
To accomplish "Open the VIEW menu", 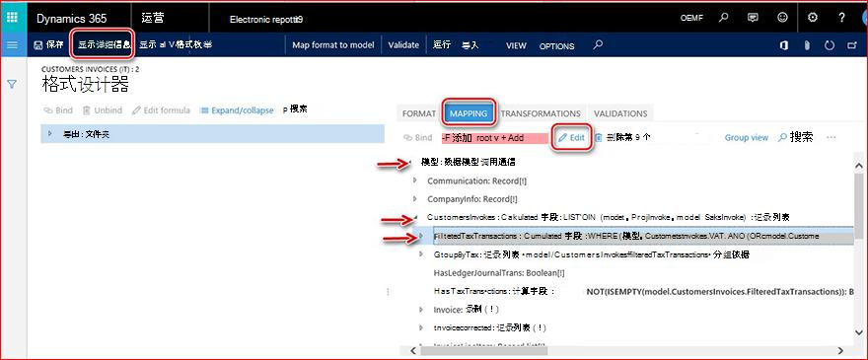I will [x=516, y=46].
